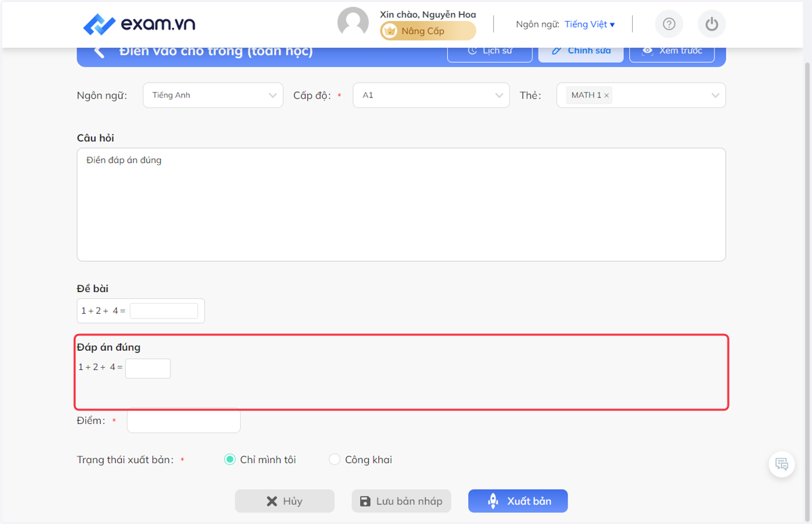The height and width of the screenshot is (524, 812).
Task: Click the Đáp án đúng answer box
Action: tap(148, 368)
